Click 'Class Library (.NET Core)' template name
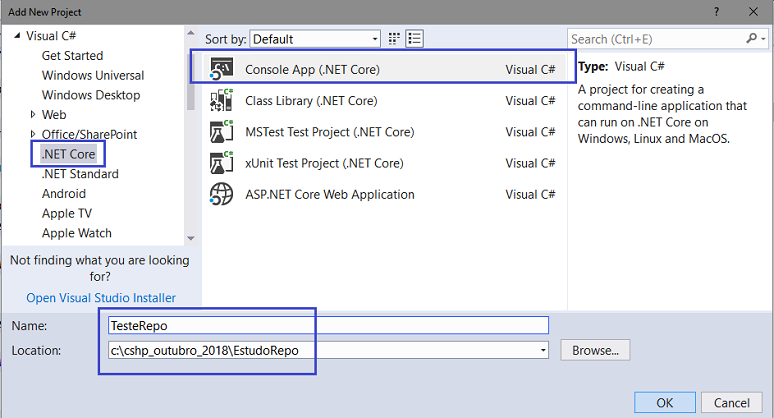This screenshot has height=418, width=774. click(x=311, y=101)
